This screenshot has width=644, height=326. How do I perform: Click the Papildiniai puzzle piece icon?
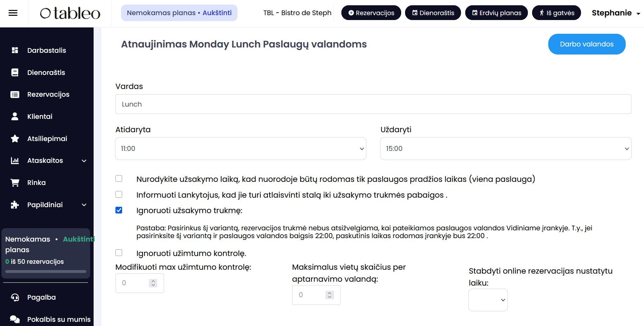point(15,205)
